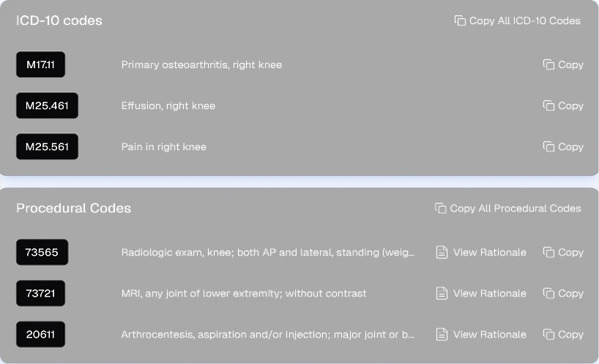Click truncated Arthrocentesis procedure description
Screen dimensions: 599x364
[x=267, y=334]
